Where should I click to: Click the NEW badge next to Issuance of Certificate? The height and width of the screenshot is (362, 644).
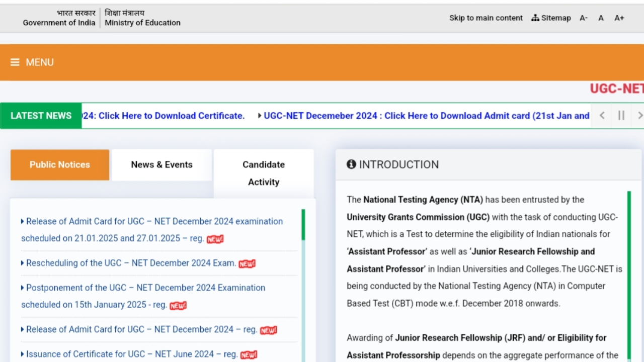(x=249, y=355)
